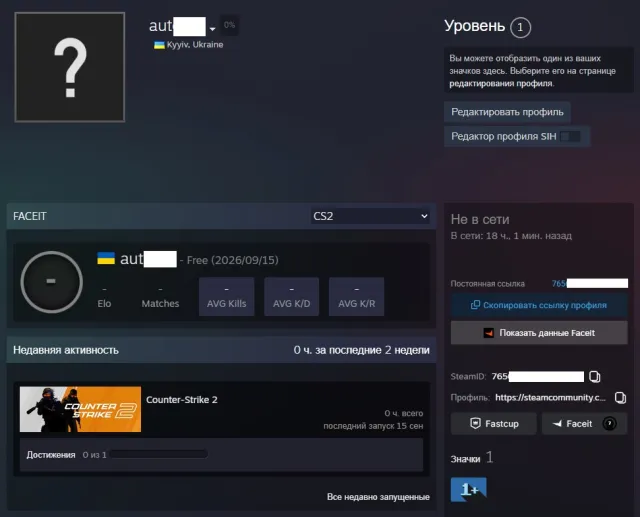Click the Counter-Strike 2 banner thumbnail
The image size is (640, 517).
[x=80, y=409]
